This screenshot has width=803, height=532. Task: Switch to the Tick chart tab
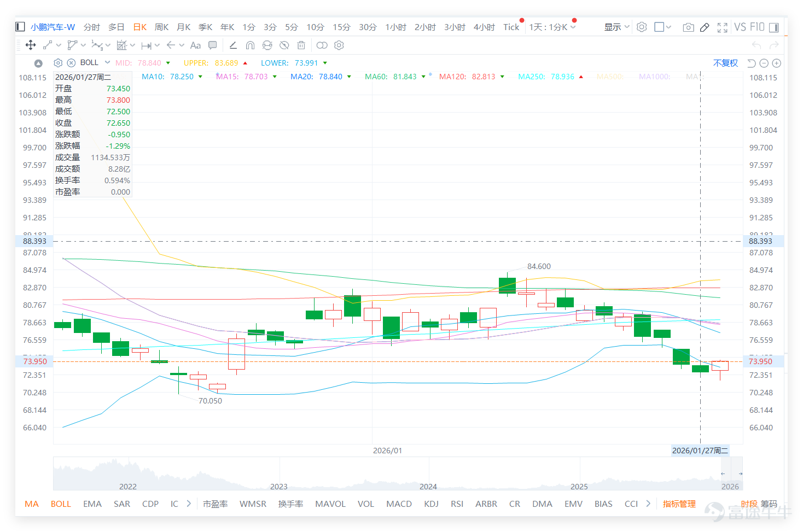(511, 27)
